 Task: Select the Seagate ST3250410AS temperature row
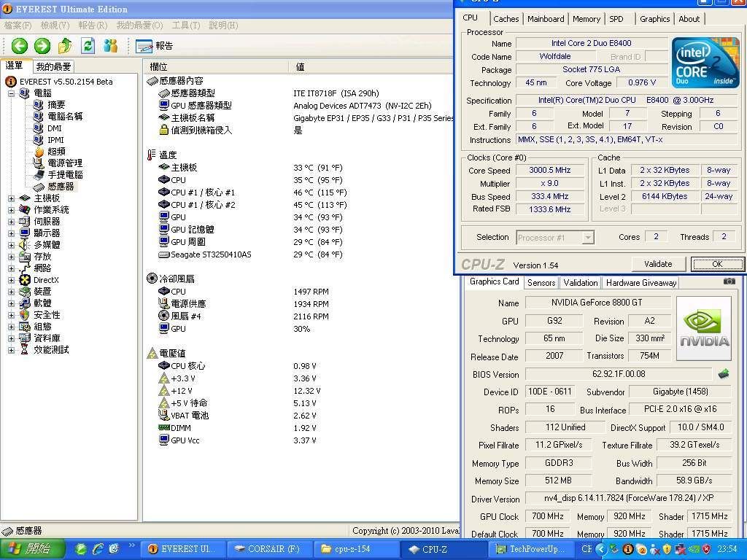[300, 254]
